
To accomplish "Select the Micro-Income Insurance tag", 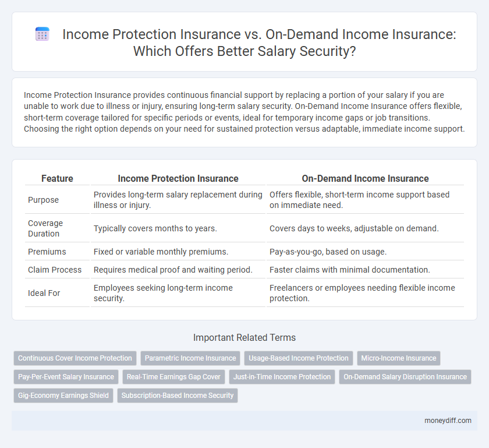I will (x=398, y=358).
